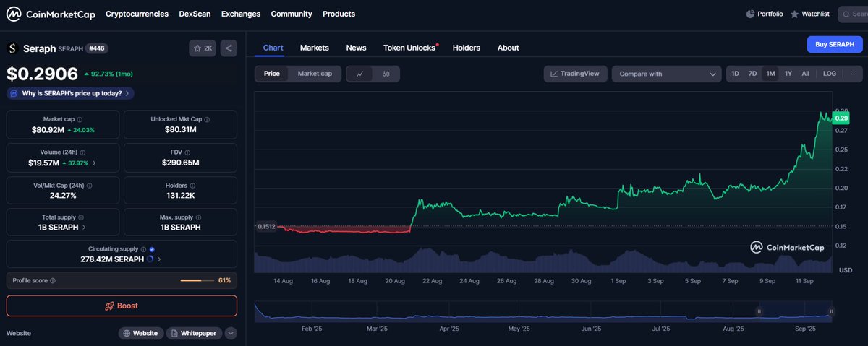The width and height of the screenshot is (868, 346).
Task: Click the #446 rank badge
Action: [97, 48]
